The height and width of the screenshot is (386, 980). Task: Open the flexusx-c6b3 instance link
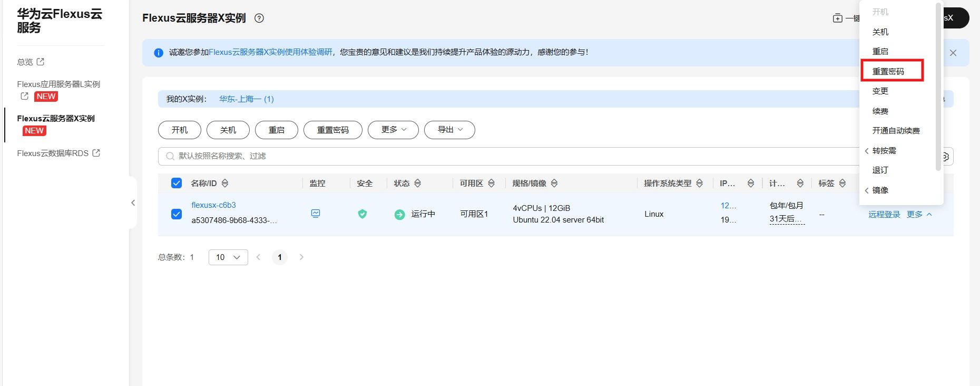point(213,205)
